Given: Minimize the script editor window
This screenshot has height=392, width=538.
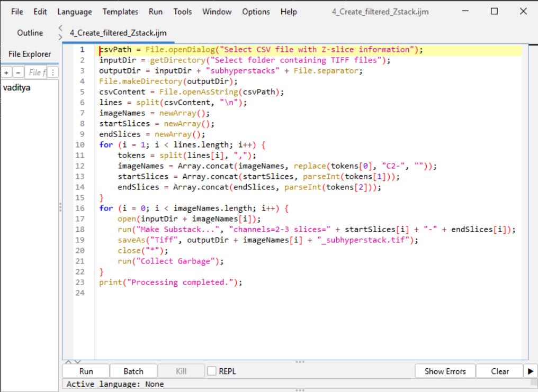Looking at the screenshot, I should coord(465,11).
